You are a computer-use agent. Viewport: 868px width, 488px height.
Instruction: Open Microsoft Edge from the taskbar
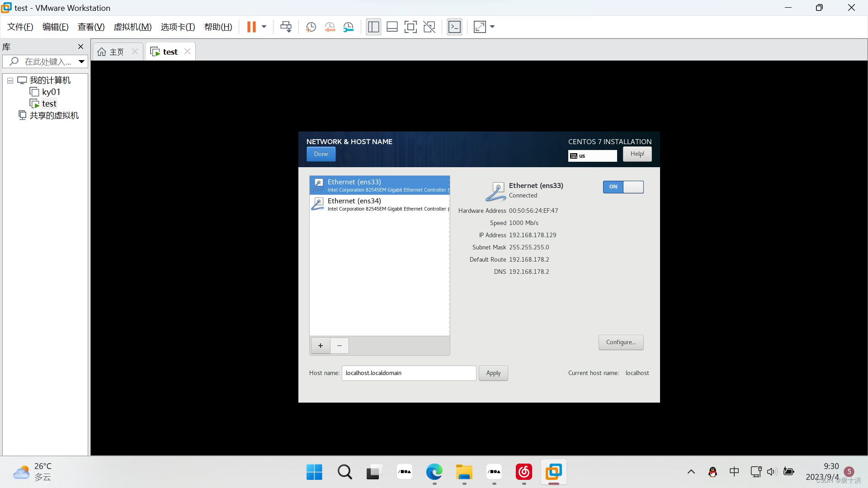click(434, 472)
